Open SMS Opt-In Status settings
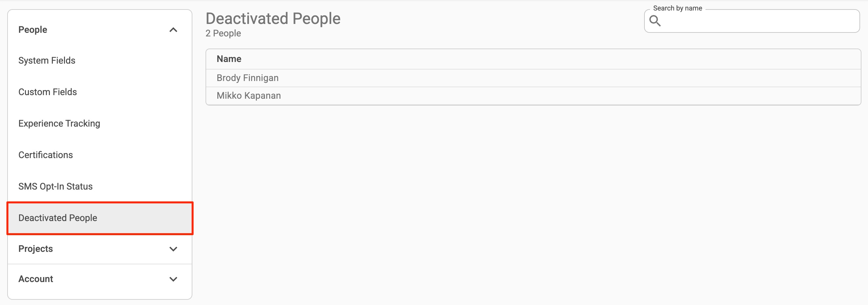This screenshot has width=868, height=305. [55, 187]
